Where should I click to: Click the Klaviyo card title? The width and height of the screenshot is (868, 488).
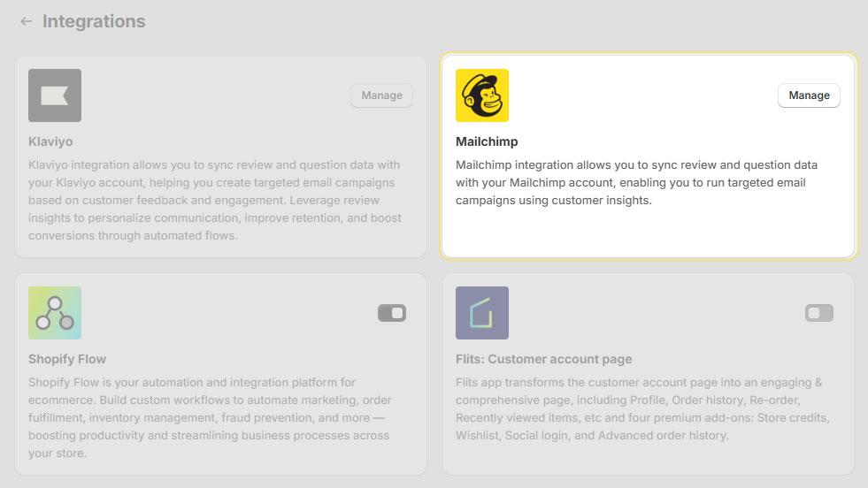(x=50, y=141)
